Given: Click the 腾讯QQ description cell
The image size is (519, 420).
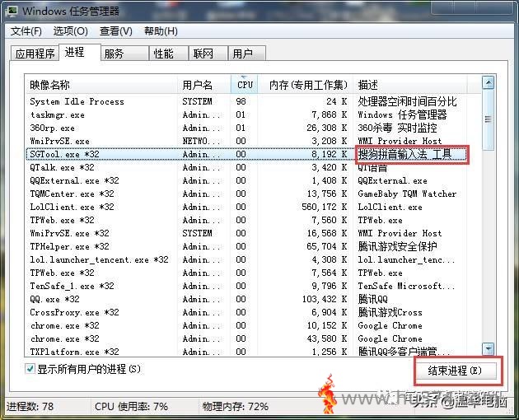Looking at the screenshot, I should [x=372, y=299].
